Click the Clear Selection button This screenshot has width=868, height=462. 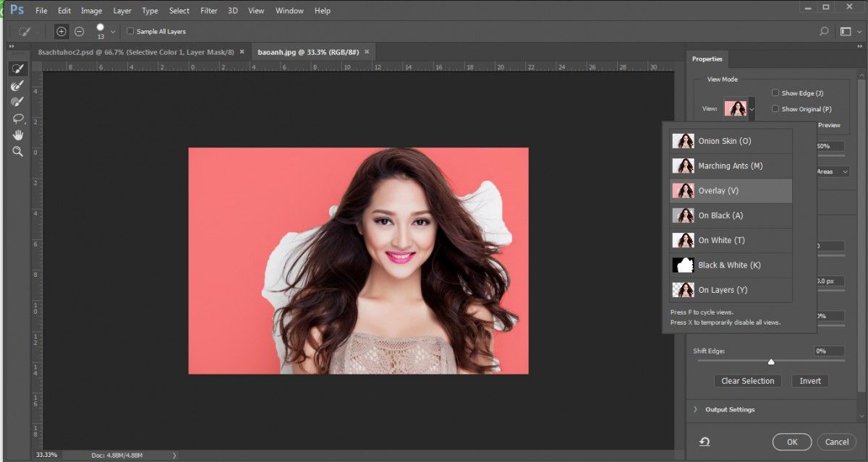point(748,381)
